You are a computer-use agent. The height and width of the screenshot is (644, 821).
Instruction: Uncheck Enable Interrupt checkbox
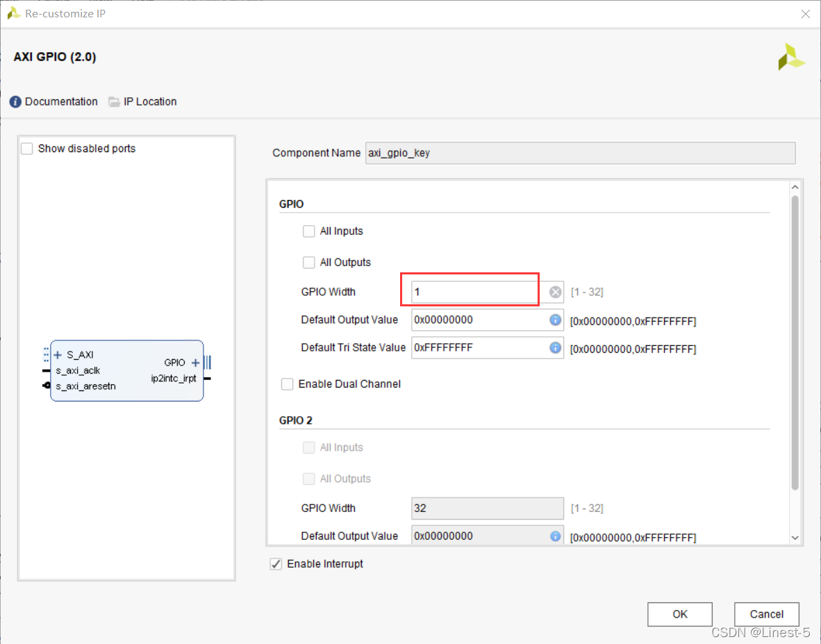point(276,564)
